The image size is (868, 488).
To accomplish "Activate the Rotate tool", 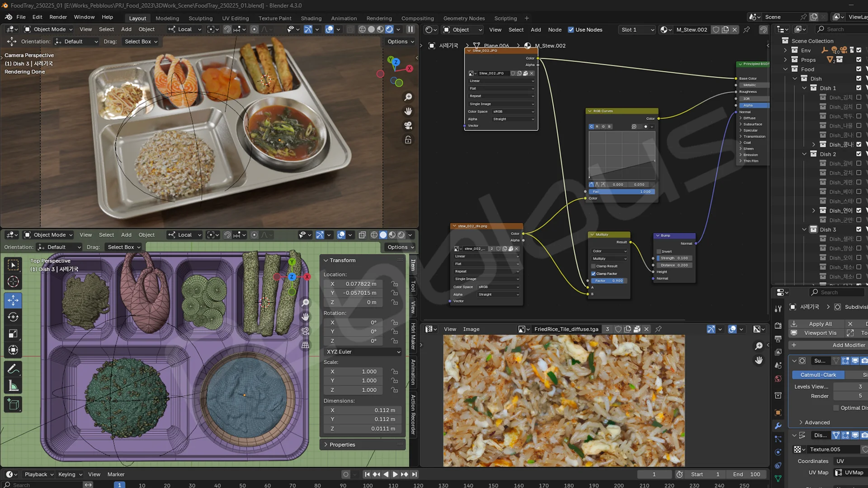I will [13, 317].
